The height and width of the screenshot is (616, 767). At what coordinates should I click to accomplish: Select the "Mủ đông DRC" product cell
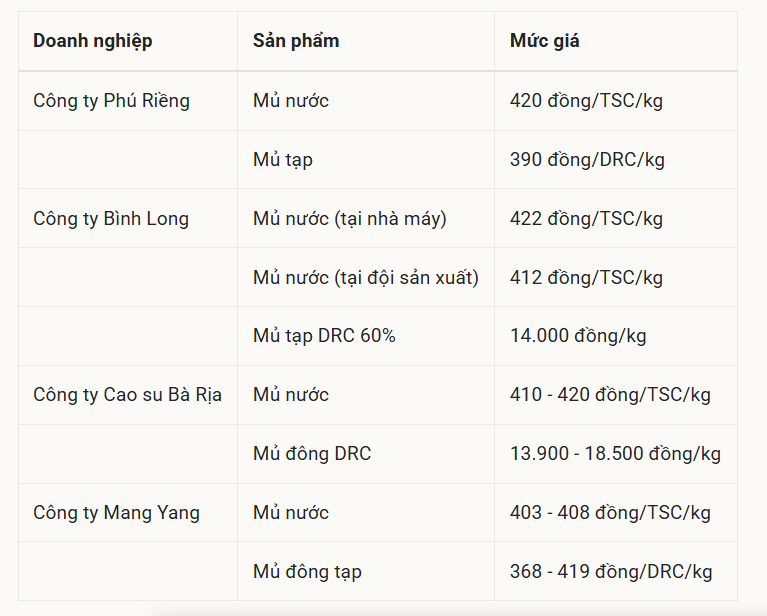click(x=312, y=454)
